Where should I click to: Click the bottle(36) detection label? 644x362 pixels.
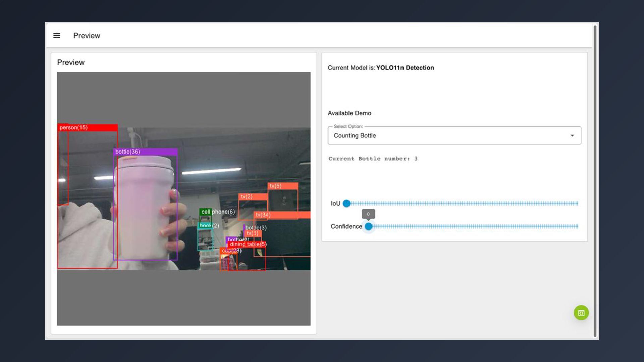pos(127,152)
